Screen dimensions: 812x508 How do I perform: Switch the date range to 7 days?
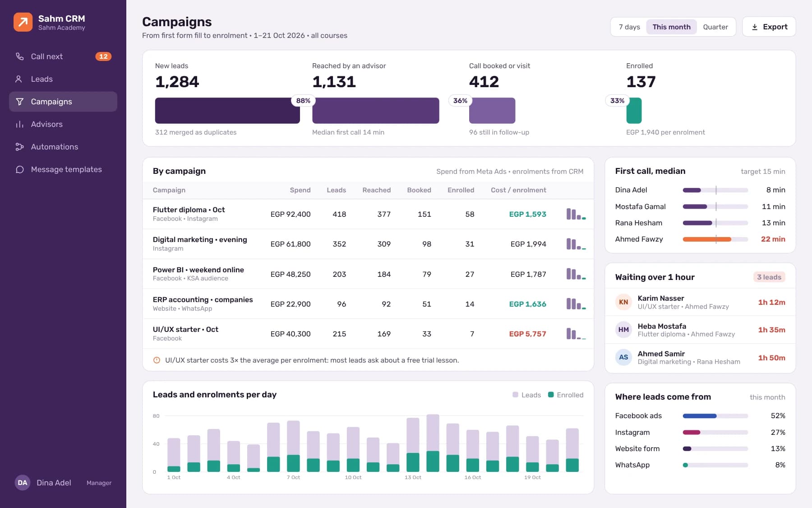pyautogui.click(x=629, y=27)
